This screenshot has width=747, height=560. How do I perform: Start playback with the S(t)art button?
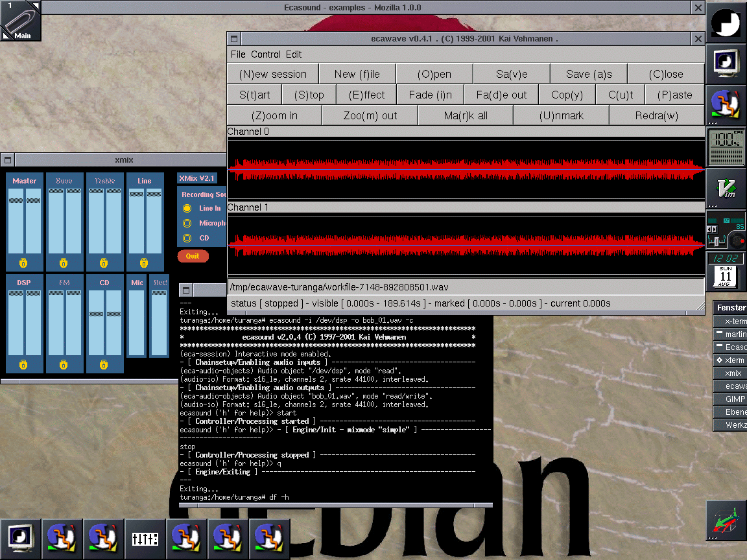(254, 95)
